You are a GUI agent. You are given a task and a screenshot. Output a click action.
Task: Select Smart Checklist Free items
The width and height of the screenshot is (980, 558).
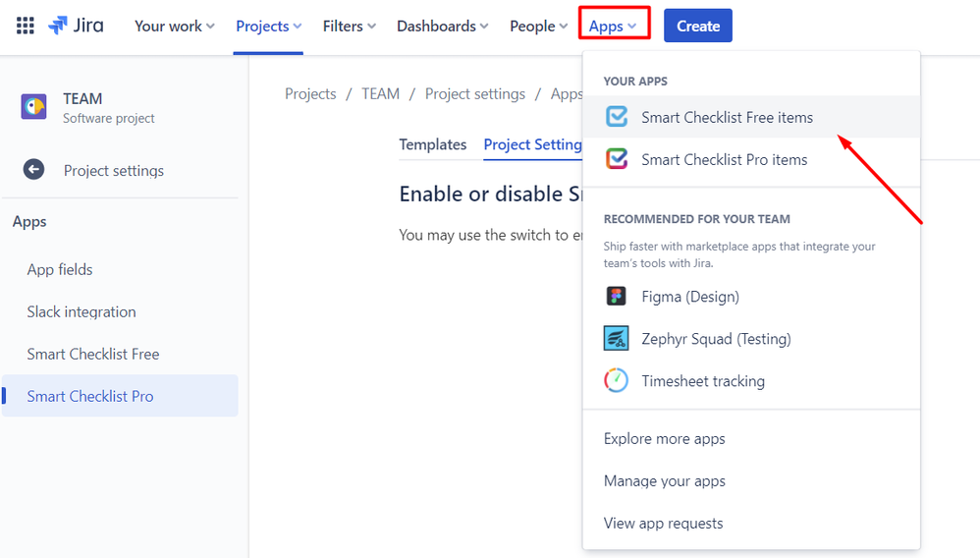pos(751,117)
